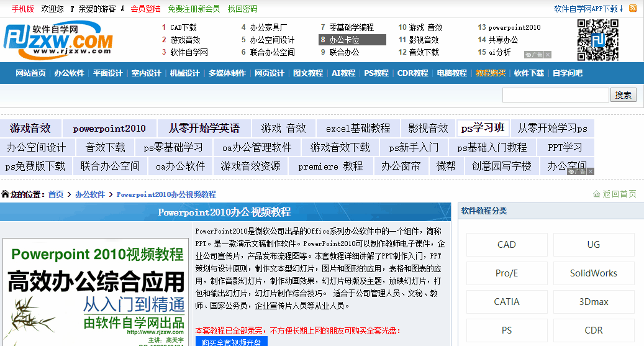This screenshot has width=644, height=346.
Task: Open 网页设计 navigation menu item
Action: pos(270,73)
